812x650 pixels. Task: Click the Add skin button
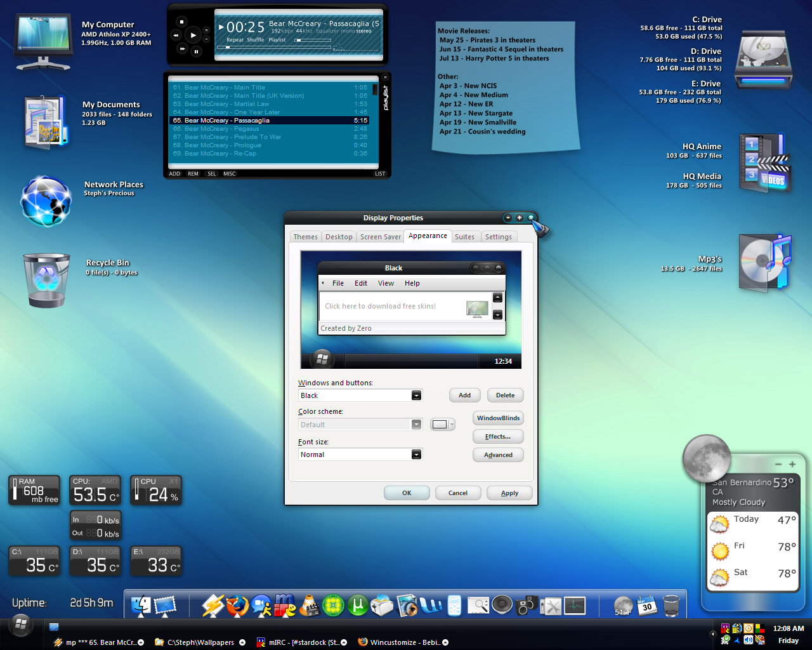465,395
